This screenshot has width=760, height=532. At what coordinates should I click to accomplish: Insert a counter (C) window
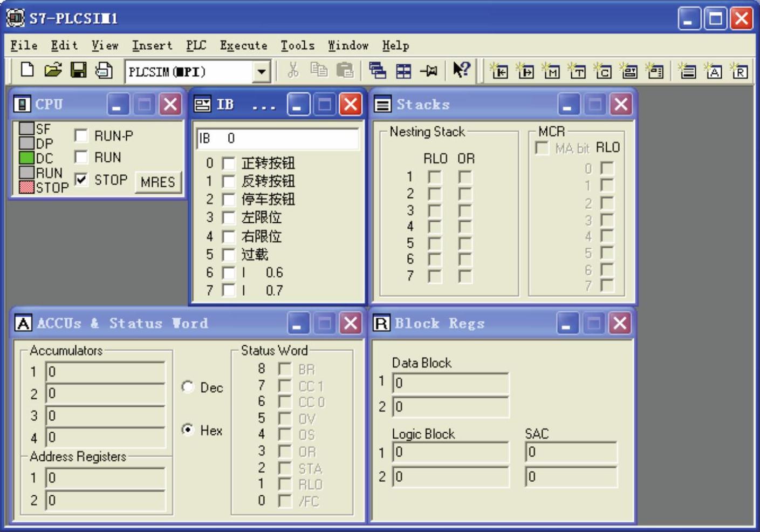pos(602,71)
